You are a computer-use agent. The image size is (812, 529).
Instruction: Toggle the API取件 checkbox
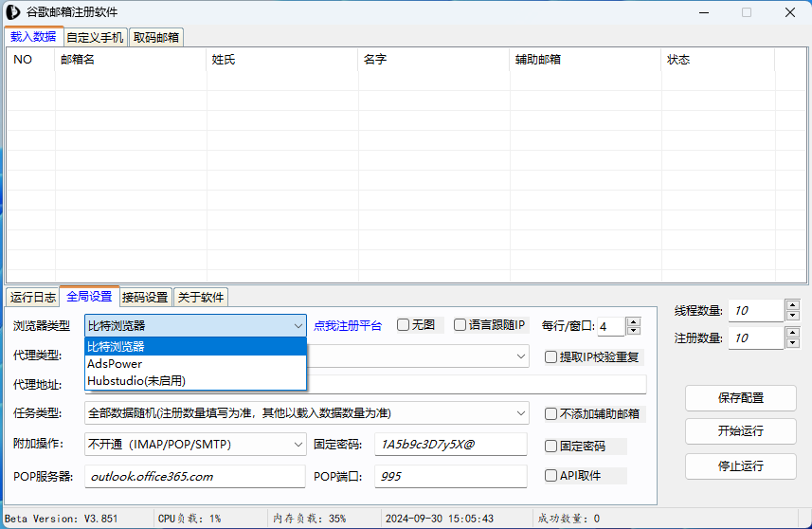[x=551, y=476]
